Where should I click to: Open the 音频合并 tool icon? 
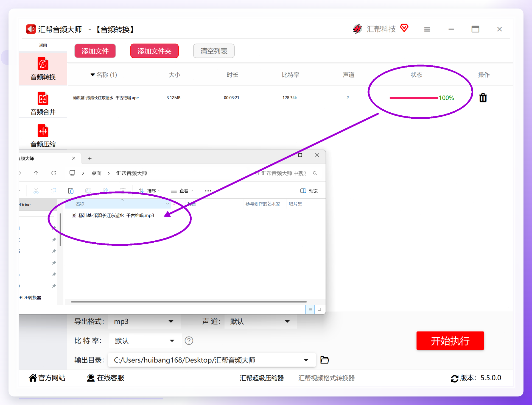click(43, 98)
